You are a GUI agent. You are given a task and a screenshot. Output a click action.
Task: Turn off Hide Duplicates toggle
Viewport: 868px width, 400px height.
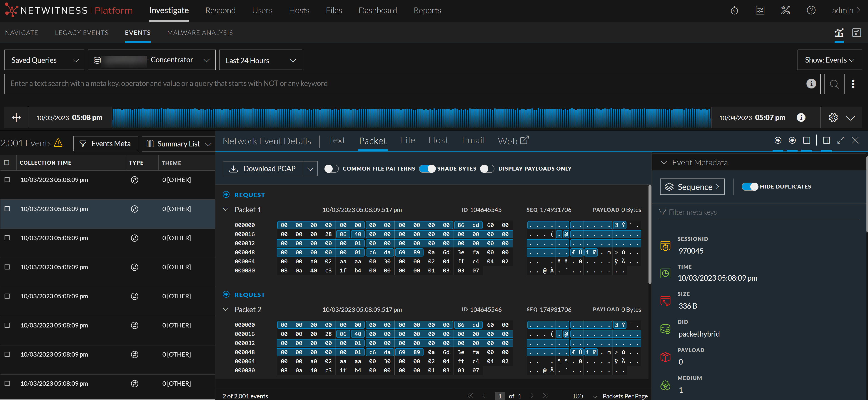750,186
